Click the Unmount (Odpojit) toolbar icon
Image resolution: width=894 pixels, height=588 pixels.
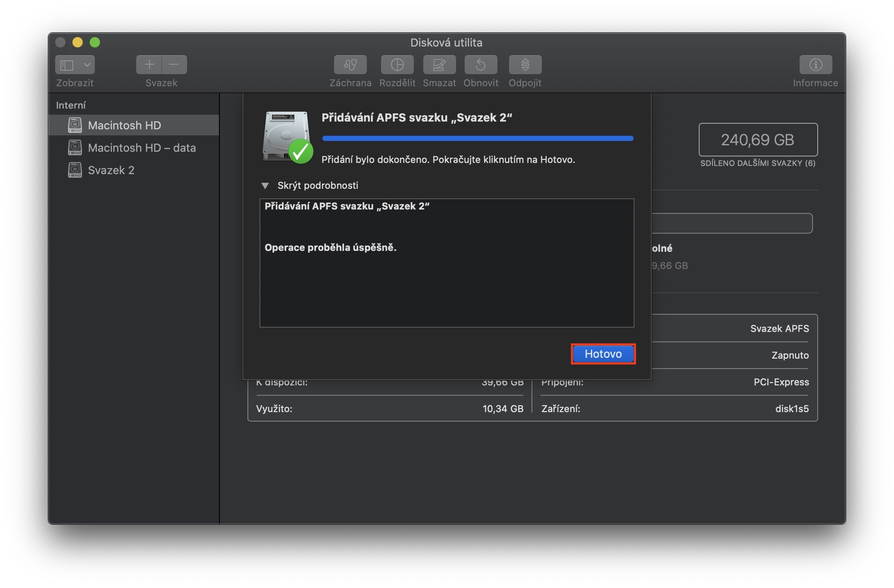coord(525,65)
